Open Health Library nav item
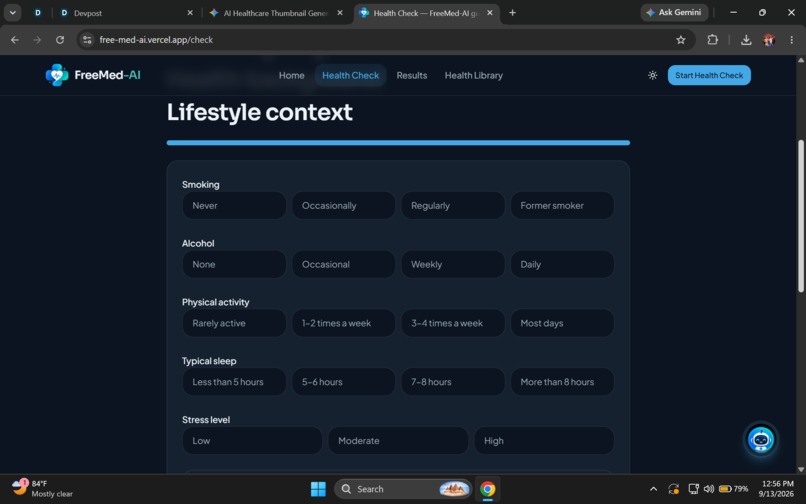 [x=473, y=75]
